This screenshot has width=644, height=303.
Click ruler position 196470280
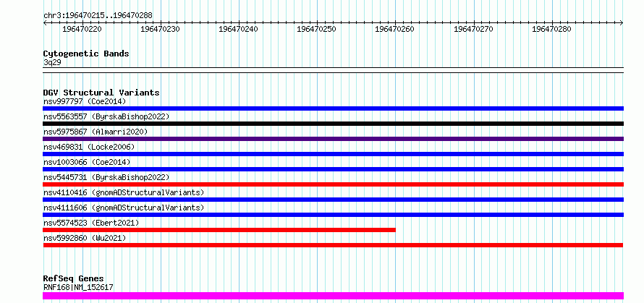pyautogui.click(x=551, y=29)
